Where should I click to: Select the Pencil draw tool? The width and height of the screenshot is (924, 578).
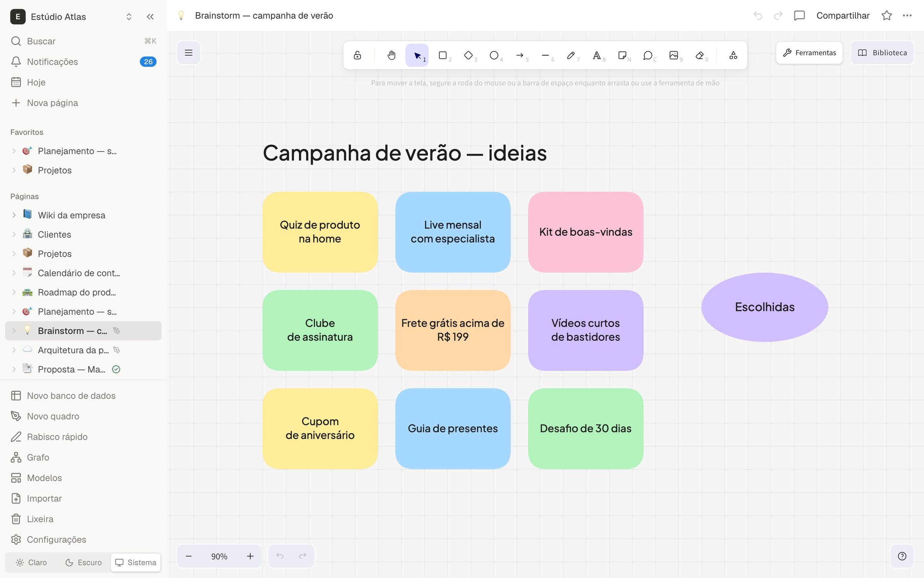tap(571, 55)
